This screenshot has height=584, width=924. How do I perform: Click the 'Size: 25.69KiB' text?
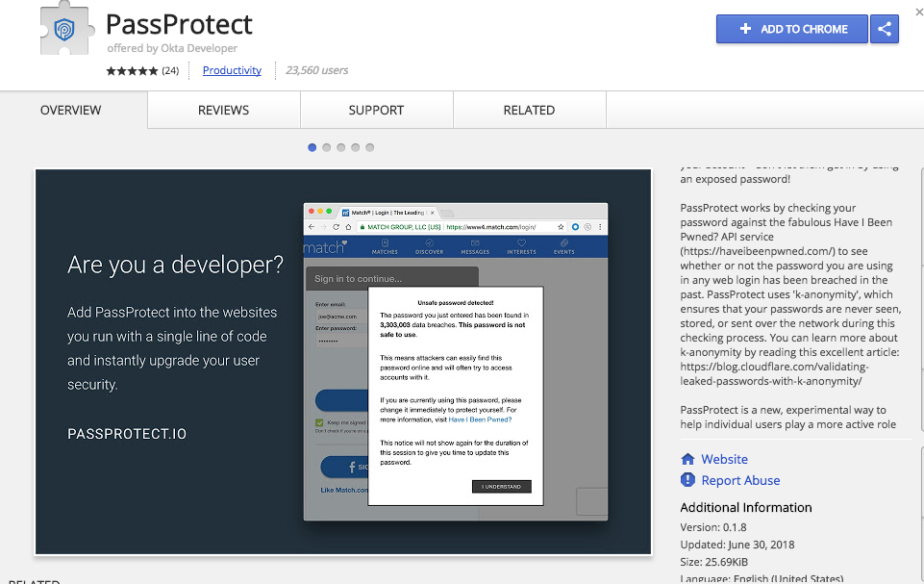point(713,562)
